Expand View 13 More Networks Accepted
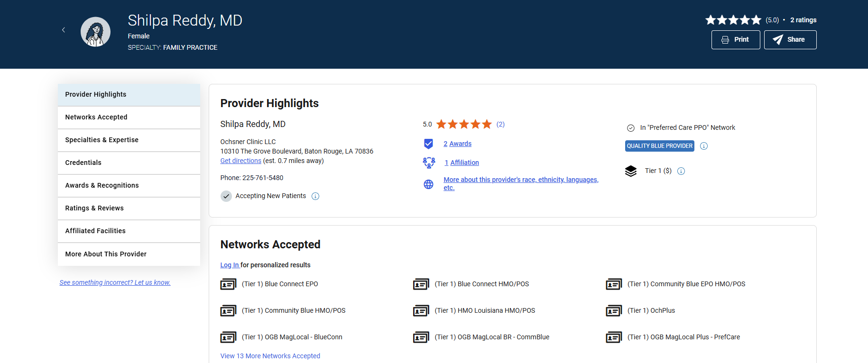 click(270, 356)
